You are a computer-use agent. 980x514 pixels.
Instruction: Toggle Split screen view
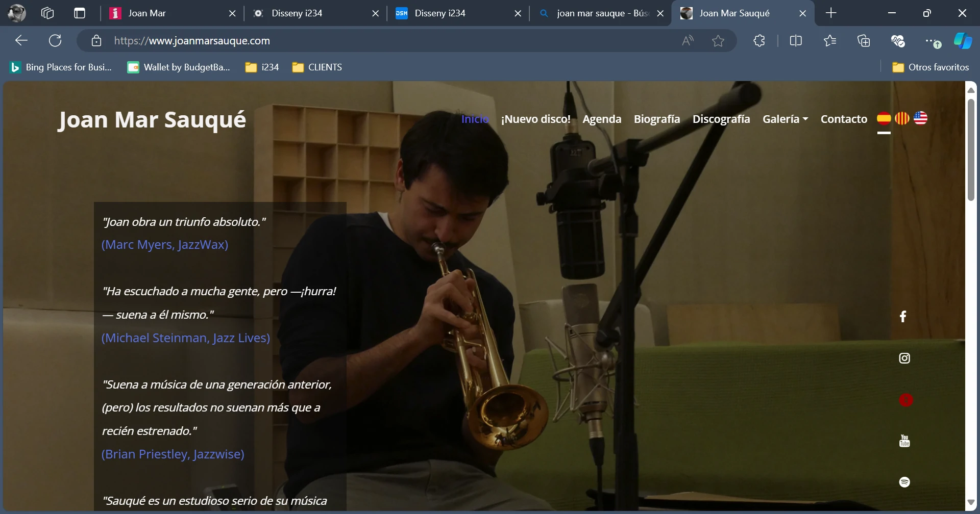796,41
